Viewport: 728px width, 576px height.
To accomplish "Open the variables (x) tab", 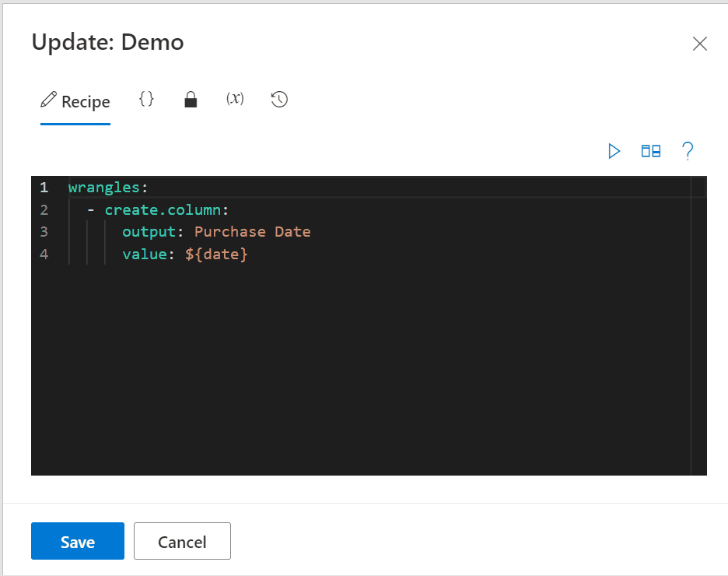I will click(x=235, y=99).
